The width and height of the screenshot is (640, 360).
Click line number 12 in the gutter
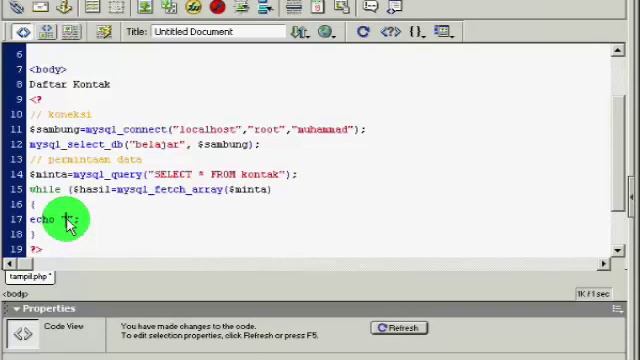click(16, 144)
